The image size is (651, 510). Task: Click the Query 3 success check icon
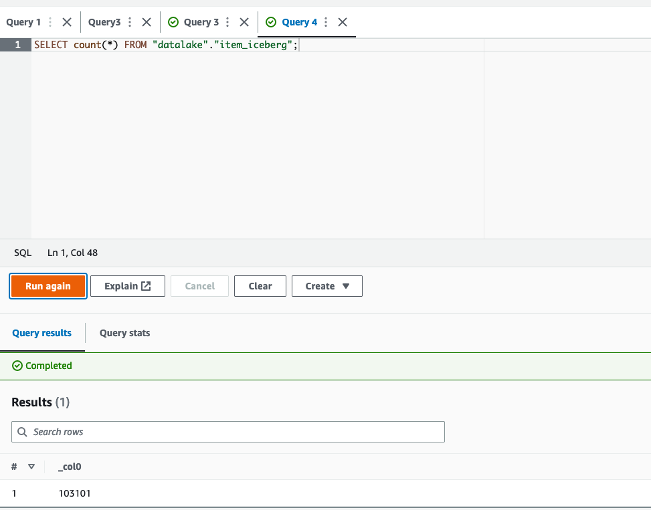pyautogui.click(x=173, y=22)
